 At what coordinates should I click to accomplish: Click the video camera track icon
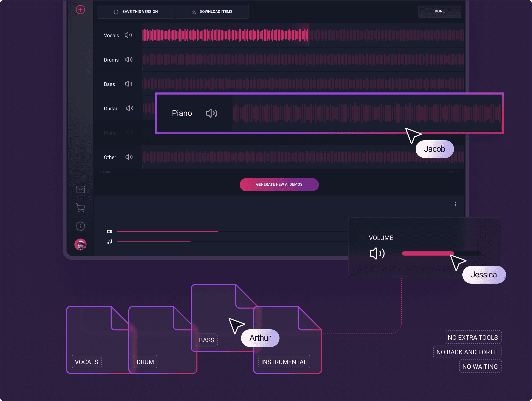pos(110,231)
